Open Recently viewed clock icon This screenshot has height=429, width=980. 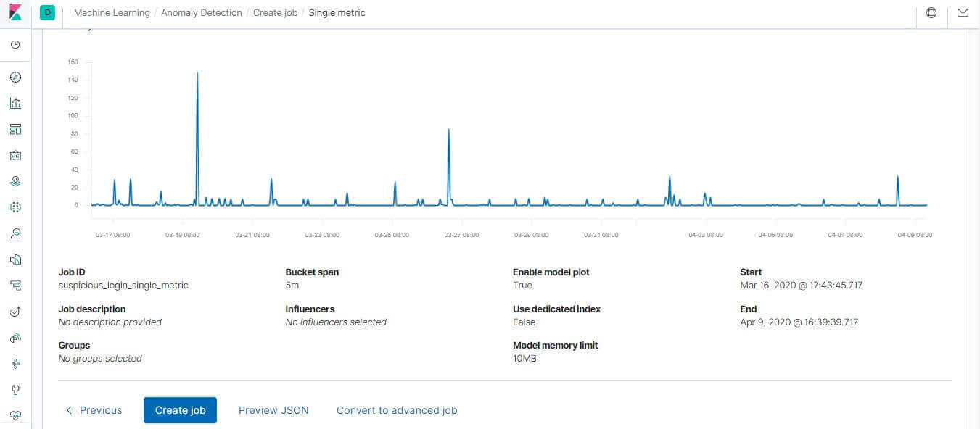(15, 45)
